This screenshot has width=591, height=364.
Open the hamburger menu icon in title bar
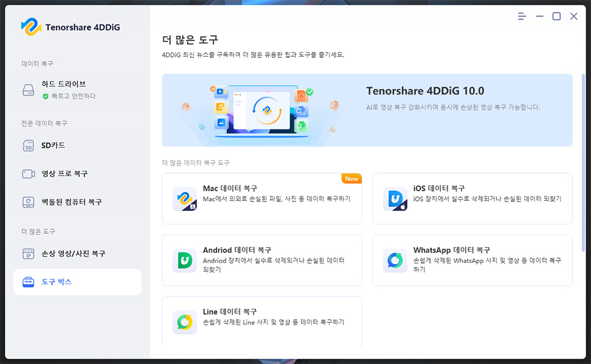pos(522,16)
